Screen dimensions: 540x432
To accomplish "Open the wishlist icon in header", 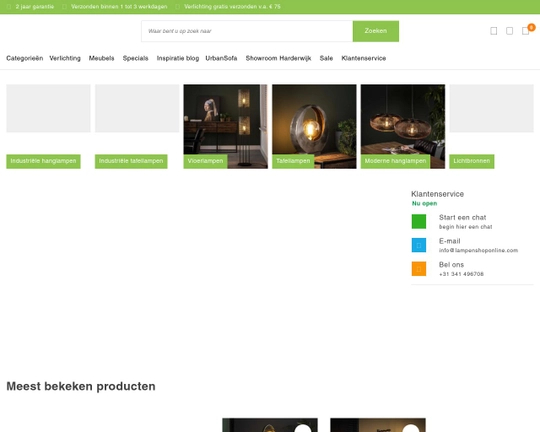I will pos(509,31).
